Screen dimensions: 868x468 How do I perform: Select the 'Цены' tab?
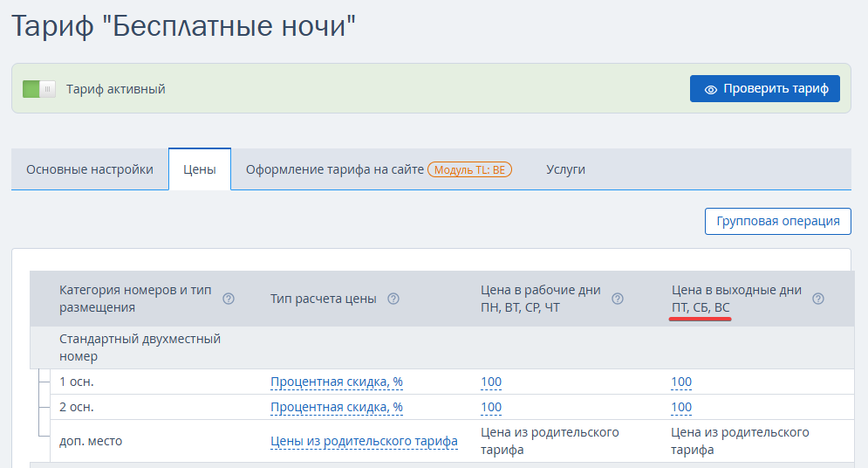200,169
